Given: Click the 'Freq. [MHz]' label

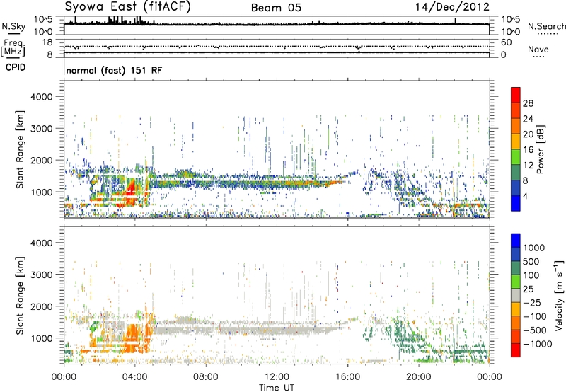Looking at the screenshot, I should click(13, 48).
